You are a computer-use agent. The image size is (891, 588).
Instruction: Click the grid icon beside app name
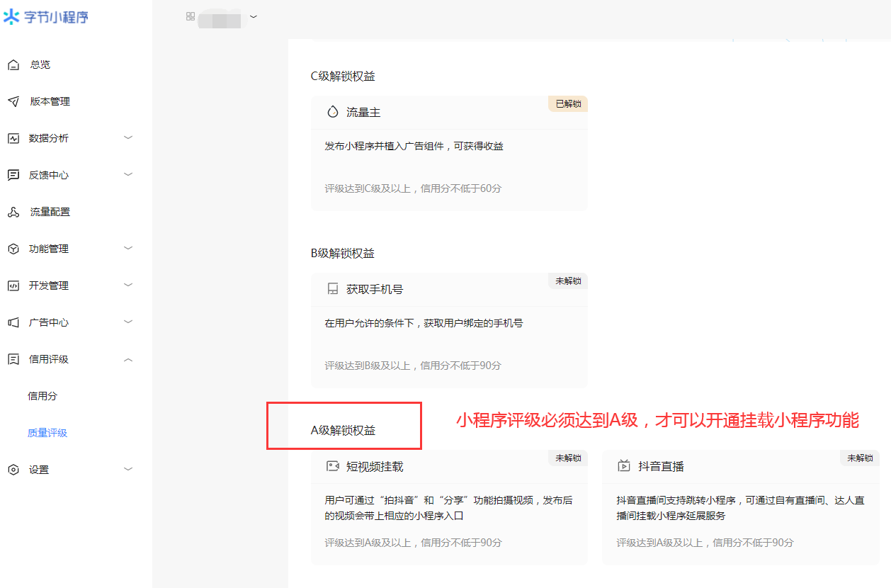point(191,16)
